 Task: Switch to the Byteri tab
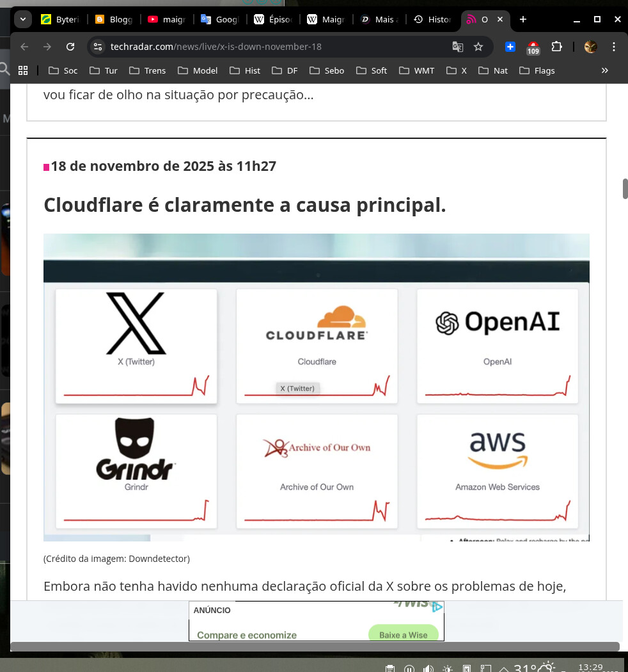60,19
